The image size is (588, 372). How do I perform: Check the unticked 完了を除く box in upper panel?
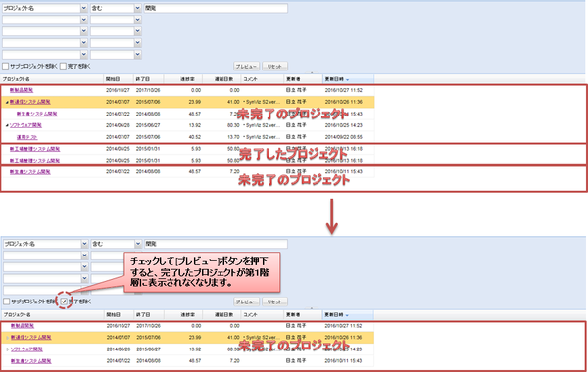tap(63, 66)
